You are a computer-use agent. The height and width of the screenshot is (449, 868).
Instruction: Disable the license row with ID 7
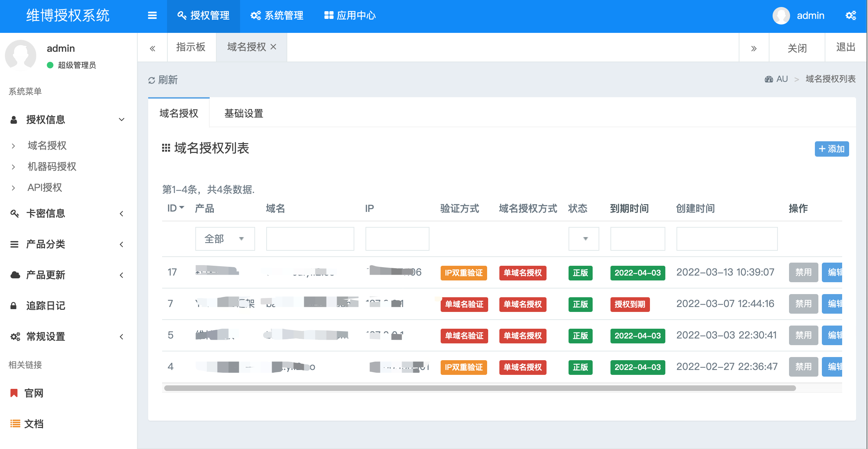click(803, 304)
